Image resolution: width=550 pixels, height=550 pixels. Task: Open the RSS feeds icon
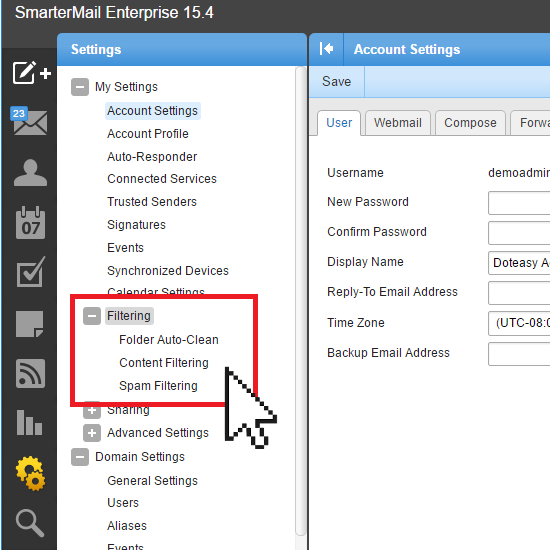pyautogui.click(x=30, y=373)
